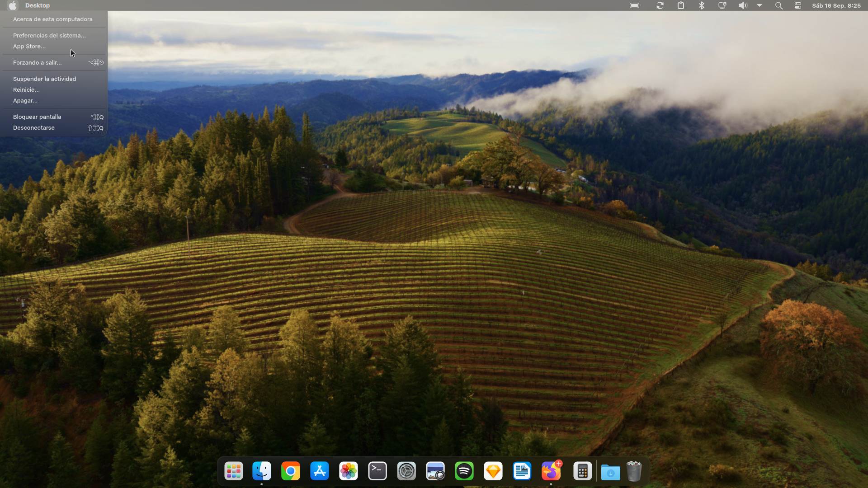Open the App Store dock icon
The image size is (868, 488).
tap(320, 471)
